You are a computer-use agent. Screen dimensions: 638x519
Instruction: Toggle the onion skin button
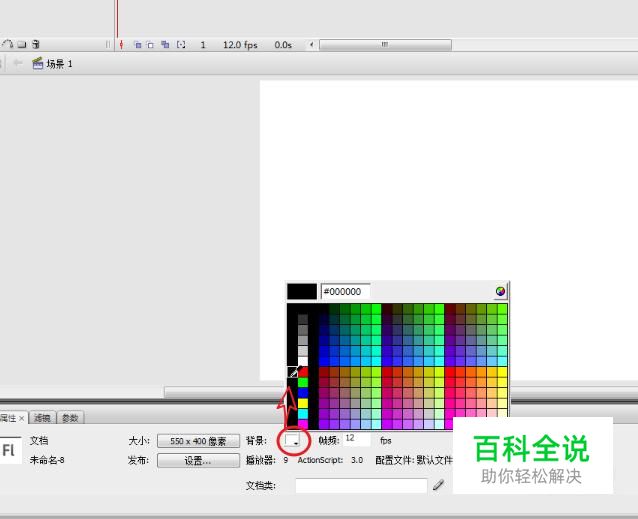pyautogui.click(x=138, y=45)
